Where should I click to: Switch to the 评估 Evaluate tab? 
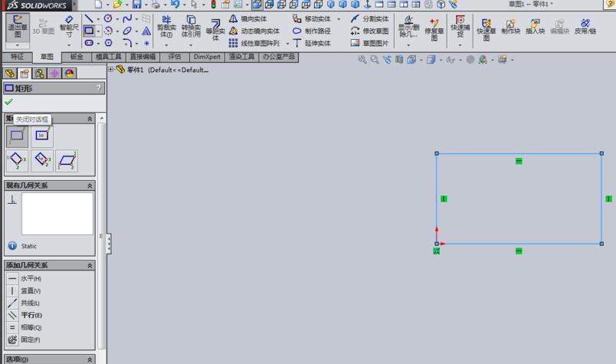point(175,57)
